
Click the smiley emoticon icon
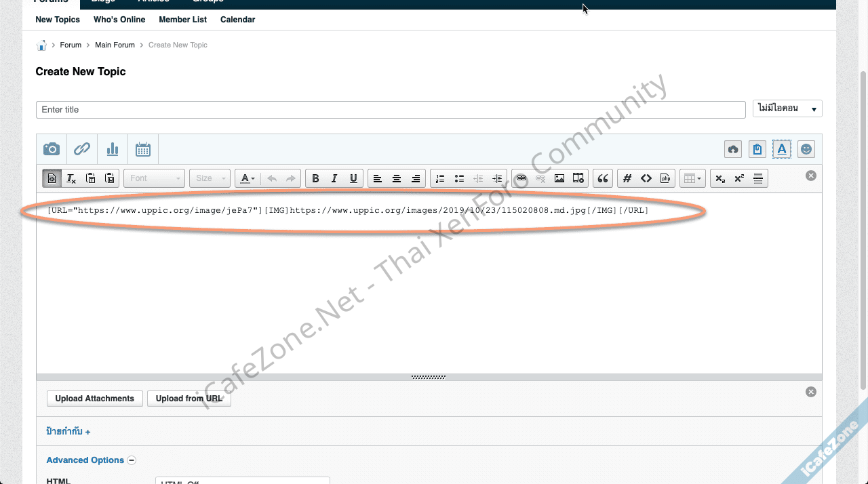point(806,149)
